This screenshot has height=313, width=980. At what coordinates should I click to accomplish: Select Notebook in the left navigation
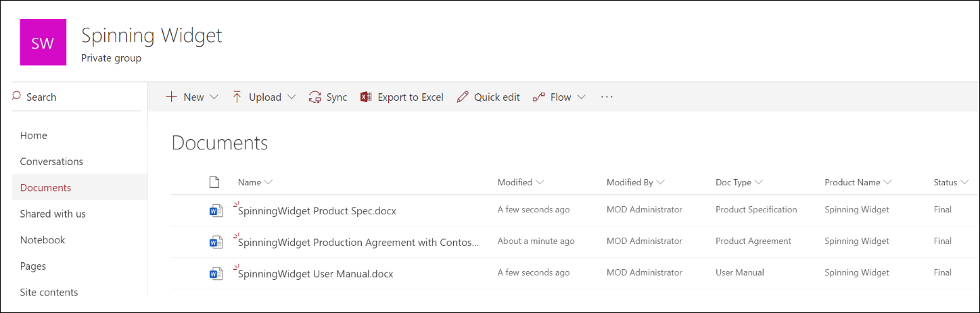tap(43, 240)
